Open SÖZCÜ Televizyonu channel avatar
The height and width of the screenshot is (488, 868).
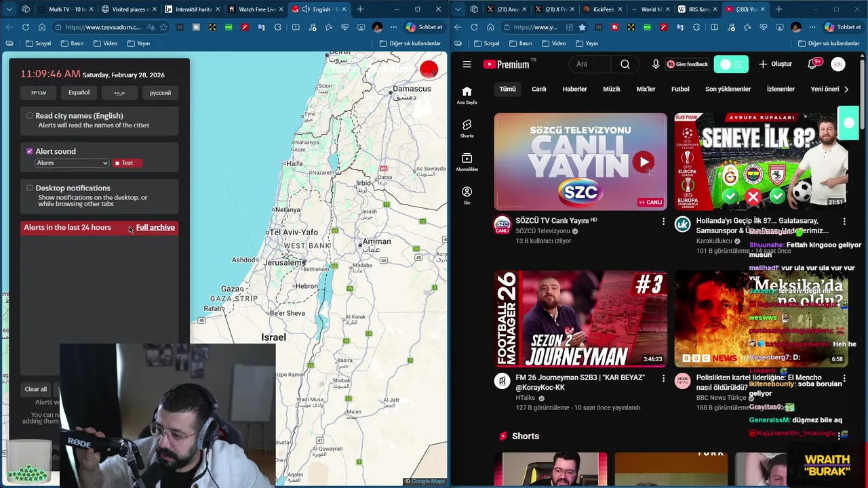pos(502,225)
